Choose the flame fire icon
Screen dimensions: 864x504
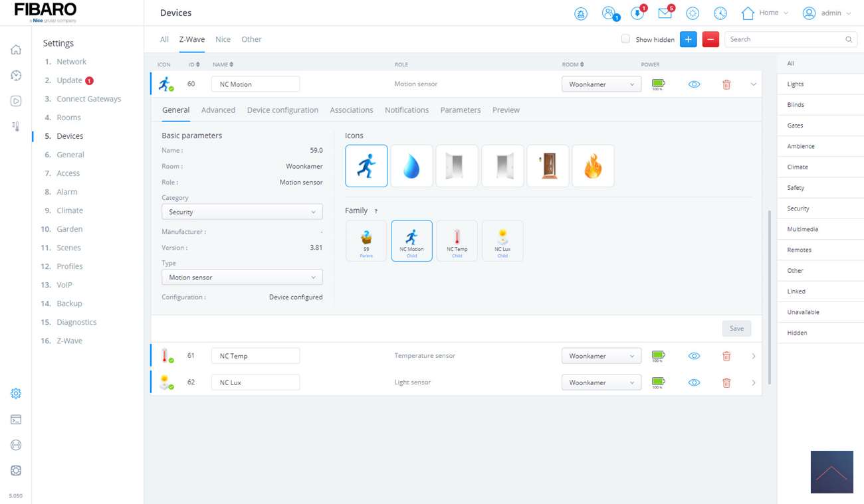point(593,166)
